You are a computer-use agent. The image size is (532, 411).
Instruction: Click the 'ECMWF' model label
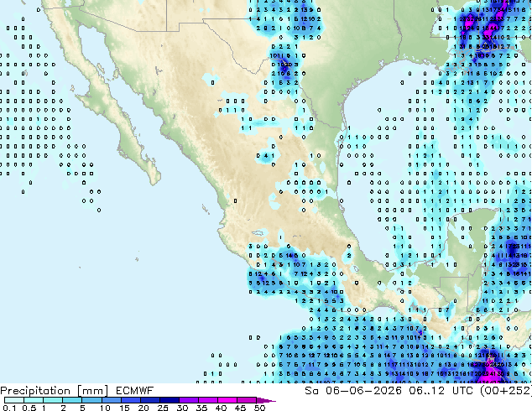135,391
